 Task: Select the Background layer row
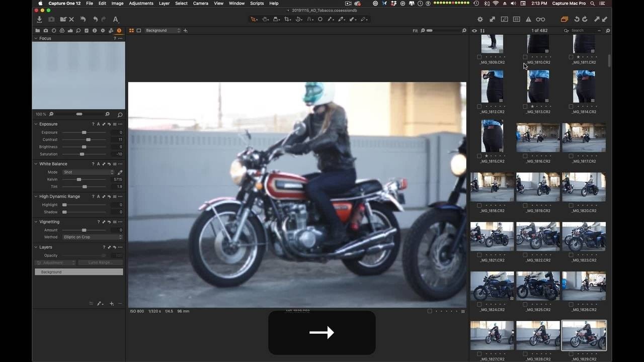pyautogui.click(x=78, y=272)
